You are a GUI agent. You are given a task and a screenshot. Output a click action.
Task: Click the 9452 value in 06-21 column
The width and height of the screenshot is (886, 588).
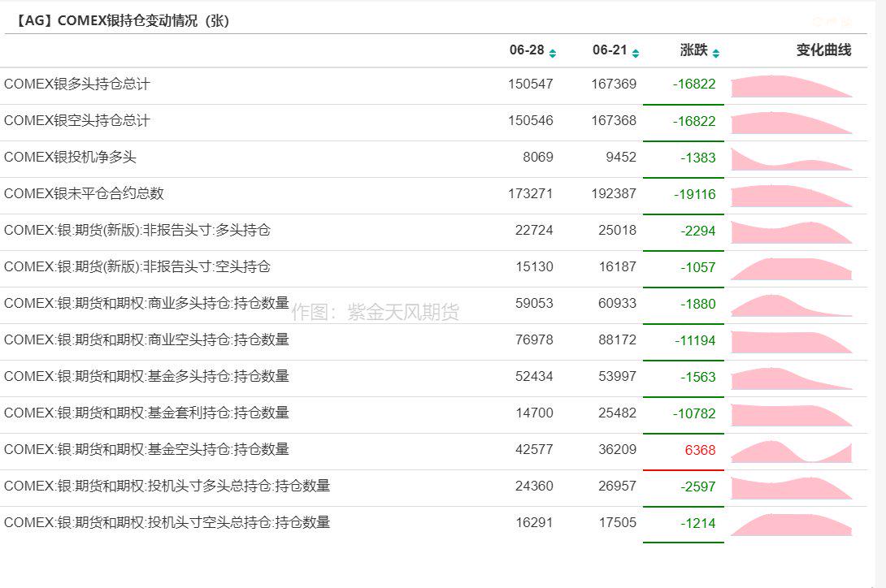(621, 157)
